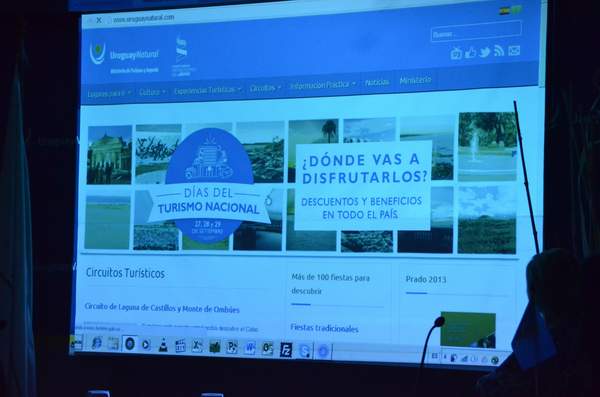Open Outlook from the taskbar
This screenshot has height=397, width=600.
click(x=267, y=349)
